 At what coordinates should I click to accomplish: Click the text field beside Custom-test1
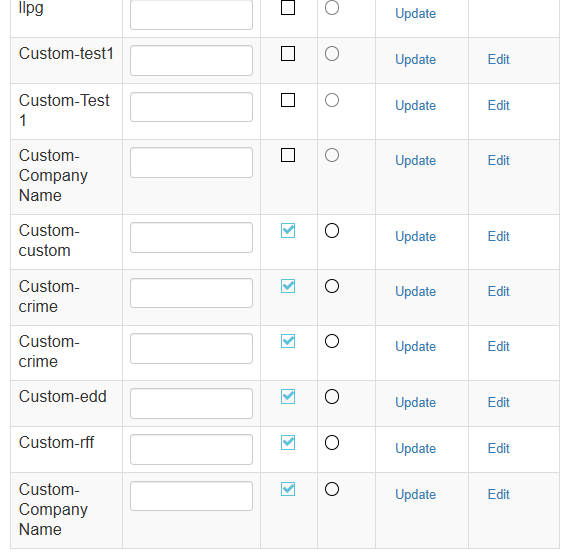click(x=191, y=61)
